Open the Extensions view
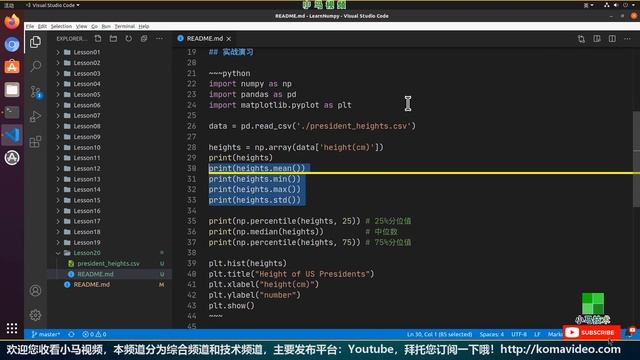640x360 pixels. tap(36, 142)
